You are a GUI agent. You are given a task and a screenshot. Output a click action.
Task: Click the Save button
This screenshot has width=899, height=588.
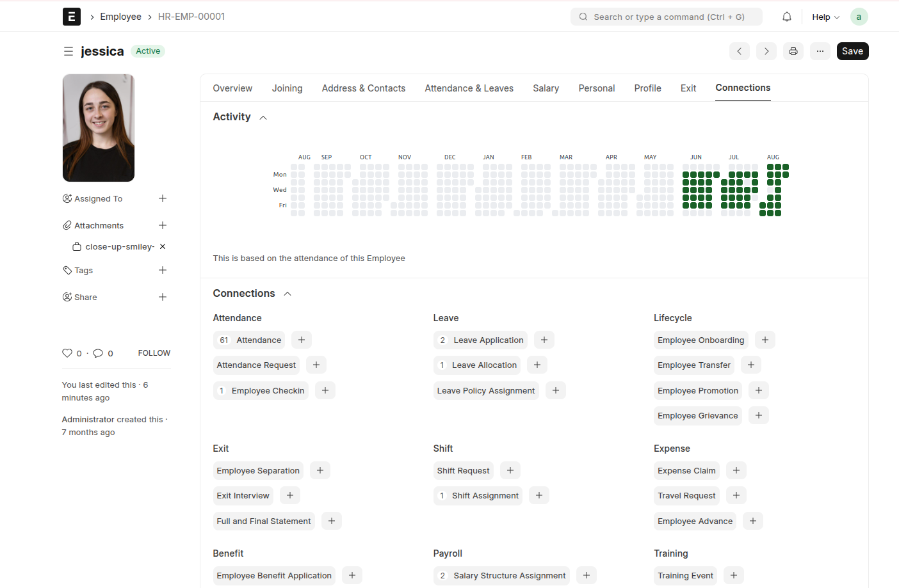click(852, 51)
